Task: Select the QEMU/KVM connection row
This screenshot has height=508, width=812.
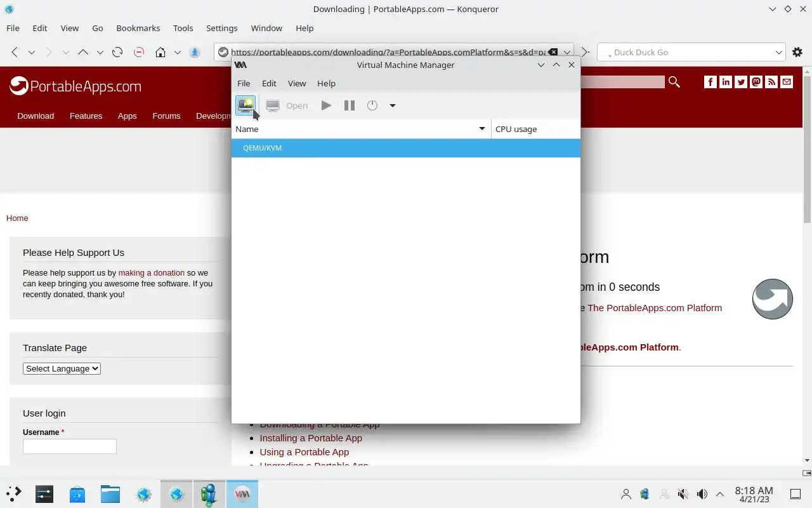Action: point(406,148)
